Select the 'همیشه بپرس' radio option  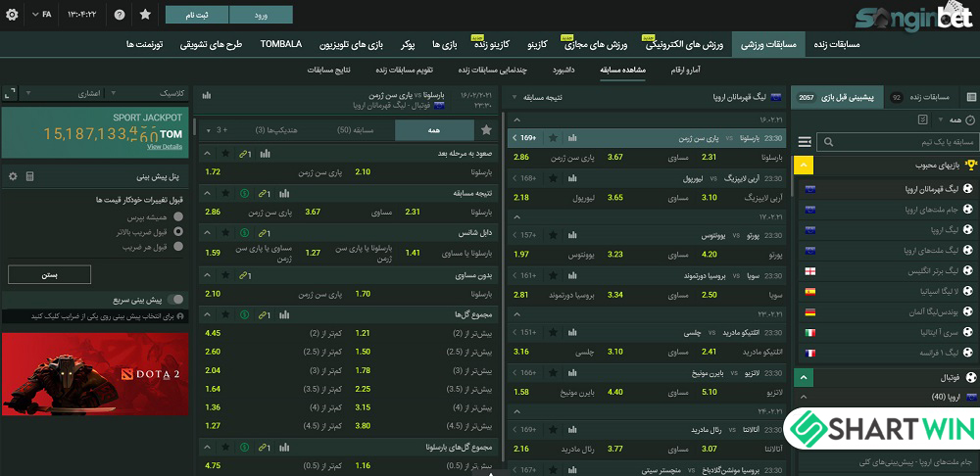(178, 216)
